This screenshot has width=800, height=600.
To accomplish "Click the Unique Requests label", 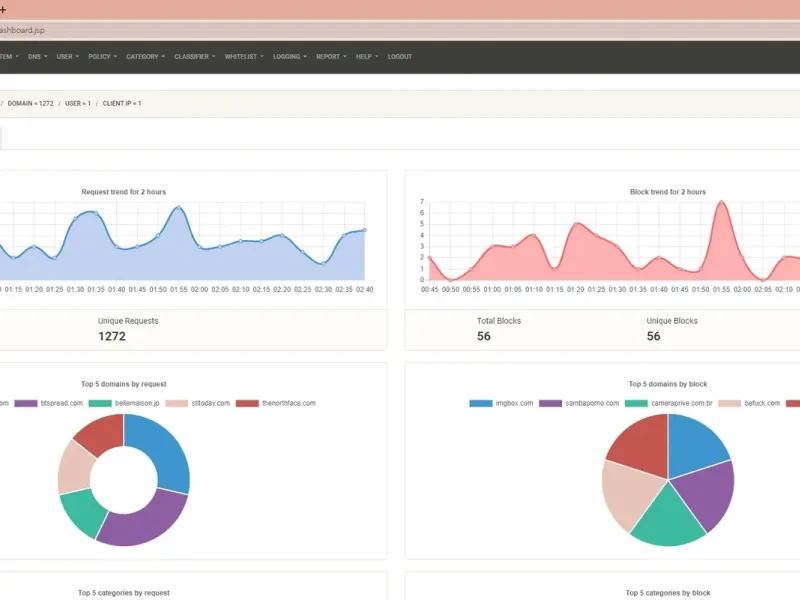I will pyautogui.click(x=128, y=321).
